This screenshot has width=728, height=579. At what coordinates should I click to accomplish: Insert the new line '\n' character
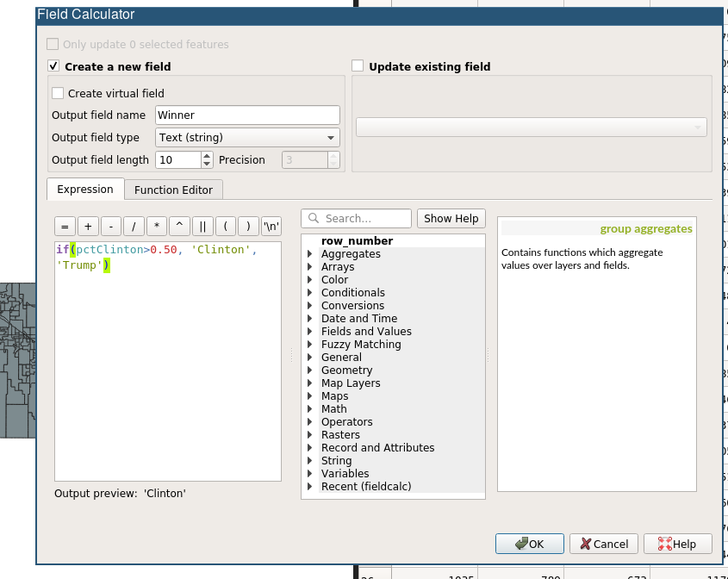(271, 227)
